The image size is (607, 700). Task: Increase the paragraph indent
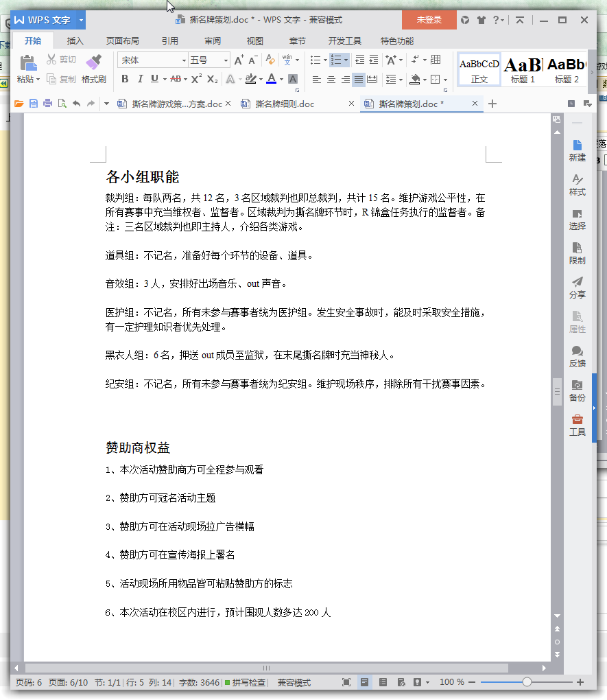374,60
